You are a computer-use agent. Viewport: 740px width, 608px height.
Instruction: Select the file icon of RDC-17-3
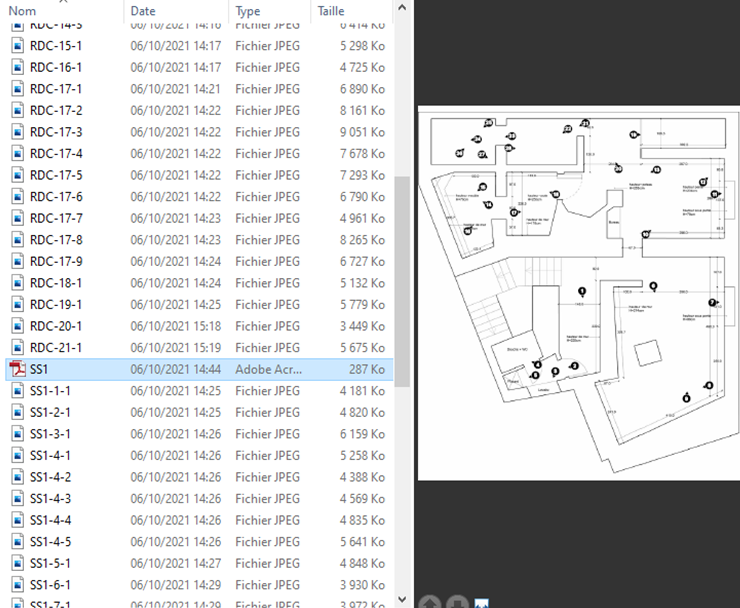tap(17, 132)
